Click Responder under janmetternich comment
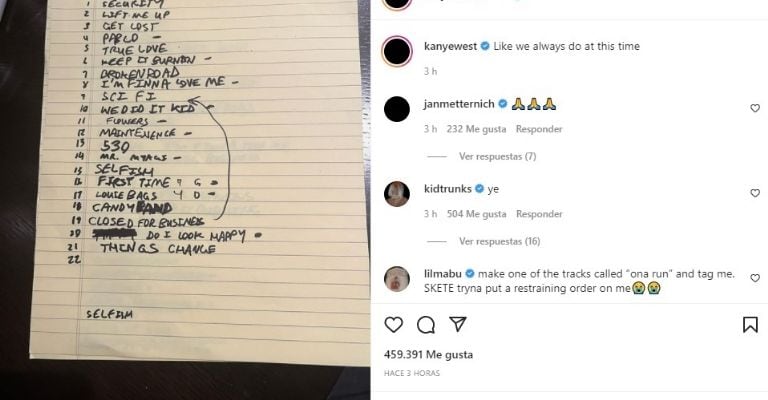This screenshot has width=768, height=400. [x=539, y=129]
